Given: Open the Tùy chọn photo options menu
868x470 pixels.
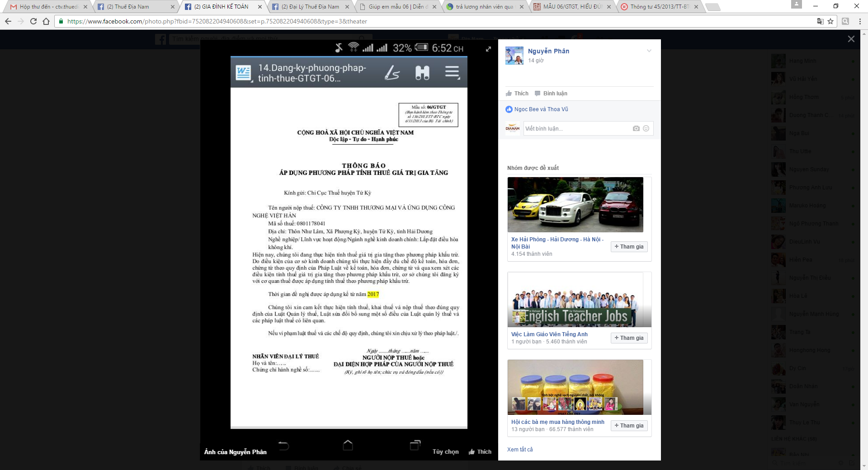Looking at the screenshot, I should tap(445, 451).
